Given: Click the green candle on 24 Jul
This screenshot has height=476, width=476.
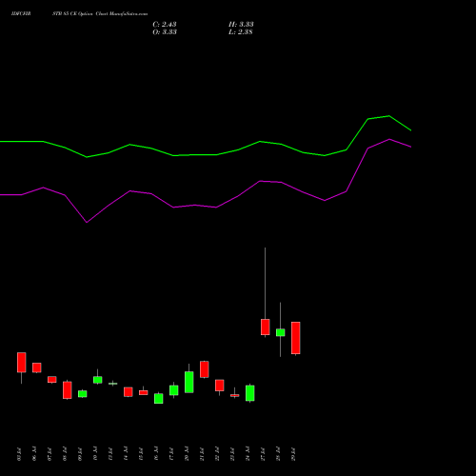Looking at the screenshot, I should (250, 393).
